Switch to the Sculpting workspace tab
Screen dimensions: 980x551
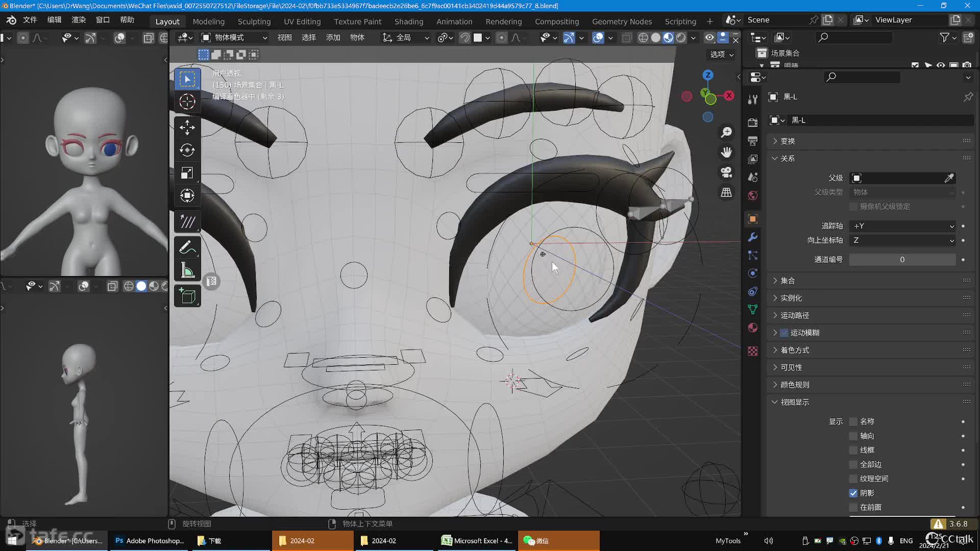point(254,21)
